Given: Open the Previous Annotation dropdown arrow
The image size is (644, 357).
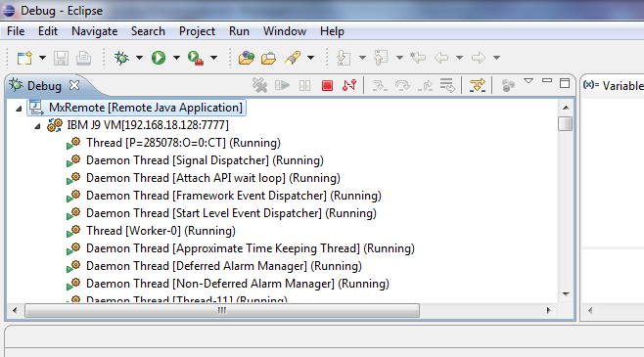Looking at the screenshot, I should (x=399, y=58).
